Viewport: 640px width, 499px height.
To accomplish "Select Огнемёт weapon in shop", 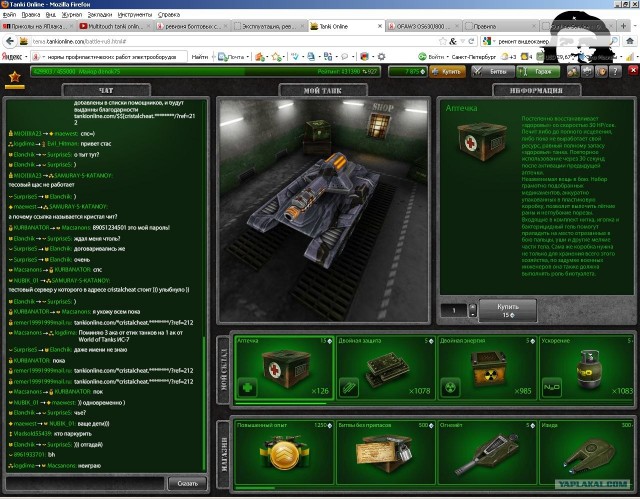I will pos(487,452).
